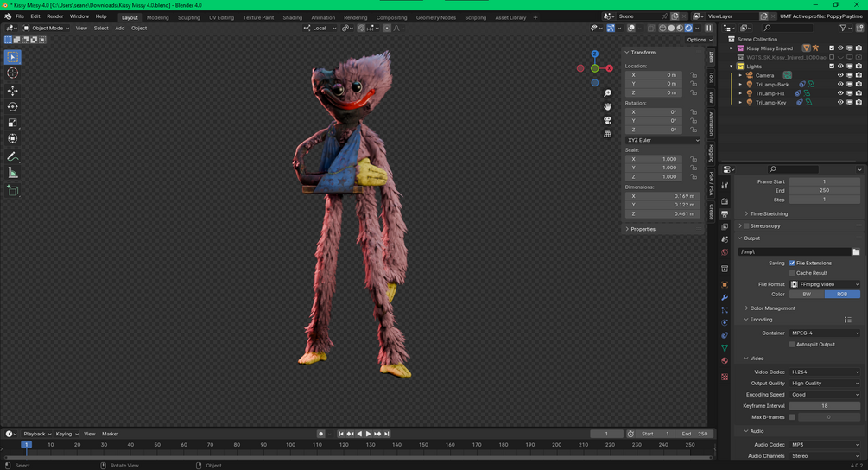Open the Output properties tab icon
868x470 pixels.
tap(725, 213)
